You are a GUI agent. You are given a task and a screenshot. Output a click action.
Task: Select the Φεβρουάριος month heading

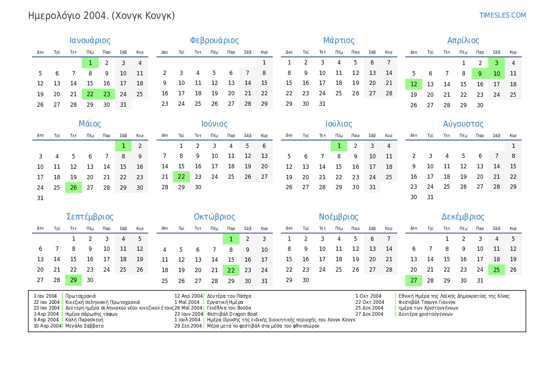(214, 40)
